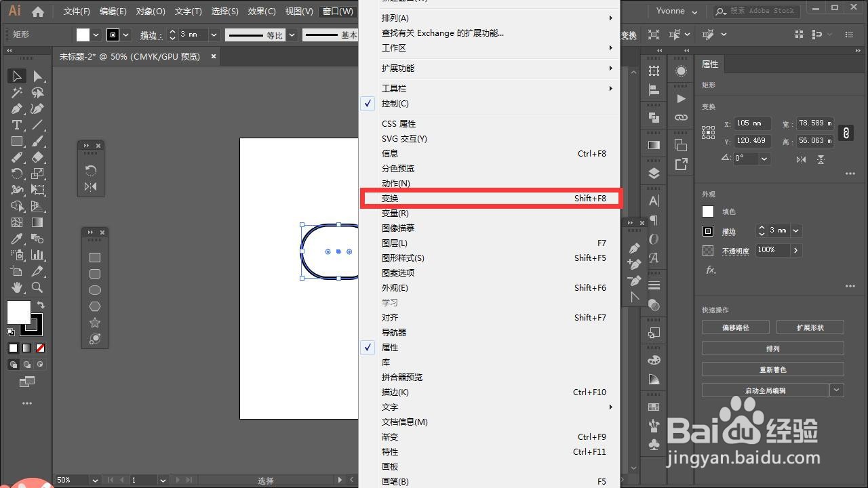Activate the Rectangle tool
This screenshot has width=868, height=488.
(16, 140)
